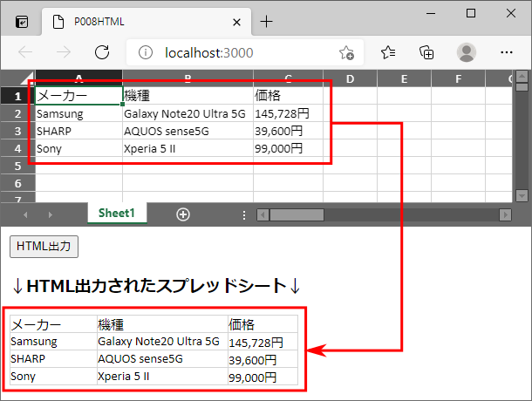Image resolution: width=532 pixels, height=401 pixels.
Task: Open the browser settings and more menu
Action: 507,52
